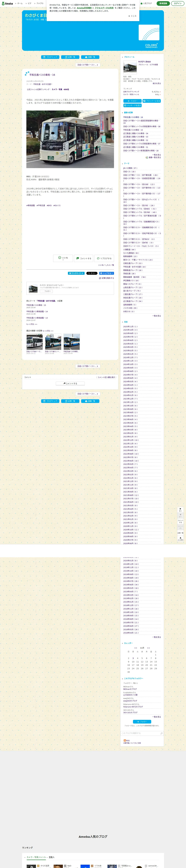Go to the previous month with calendar <<
Viewport: 186px width, 868px height.
(x=136, y=648)
